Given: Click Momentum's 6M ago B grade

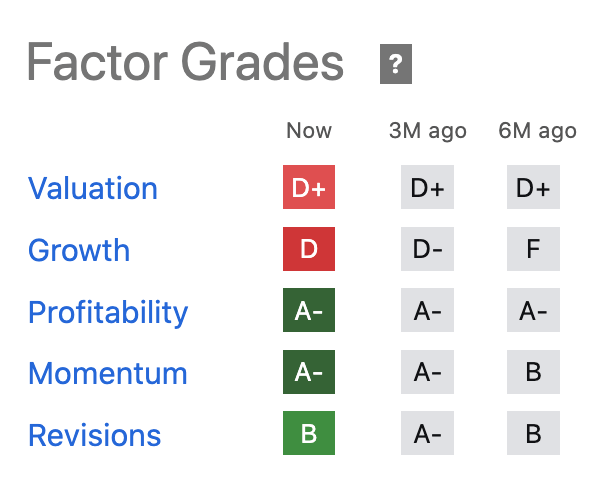Looking at the screenshot, I should point(533,373).
